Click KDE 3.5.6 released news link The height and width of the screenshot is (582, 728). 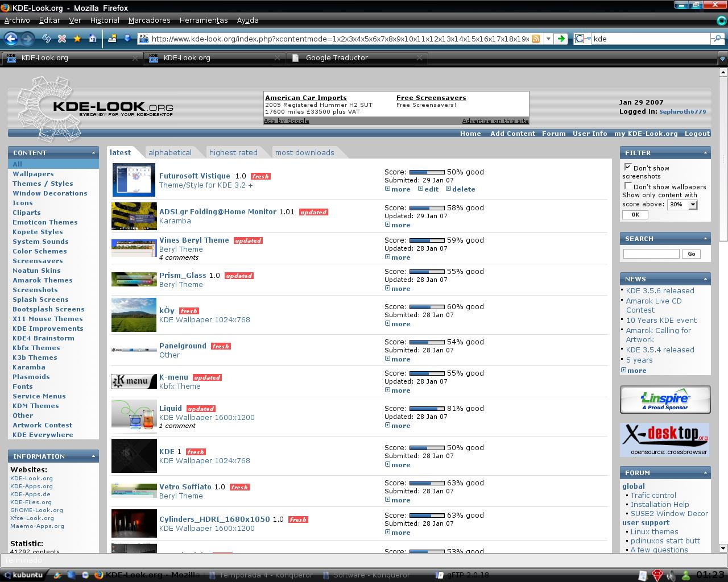[x=660, y=290]
